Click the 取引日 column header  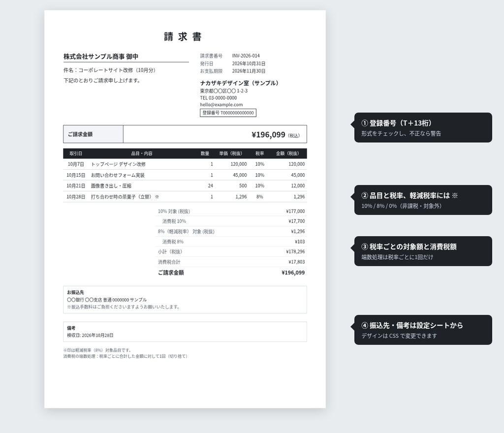tap(76, 154)
